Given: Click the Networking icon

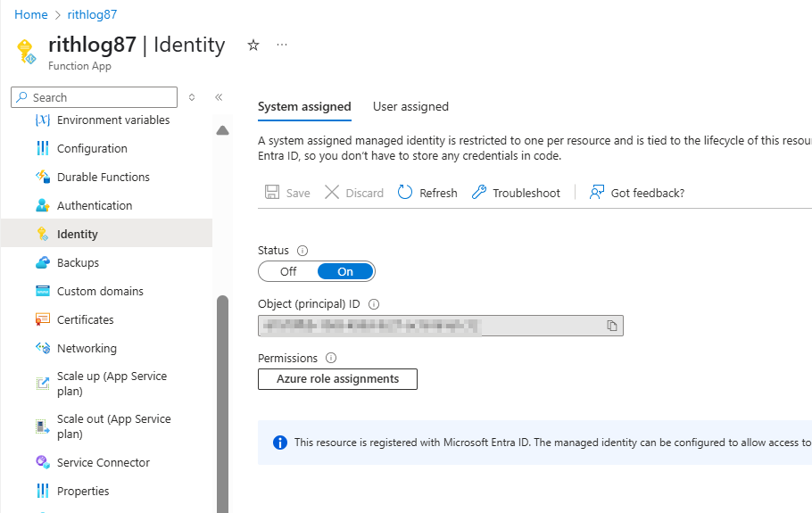Looking at the screenshot, I should point(43,348).
